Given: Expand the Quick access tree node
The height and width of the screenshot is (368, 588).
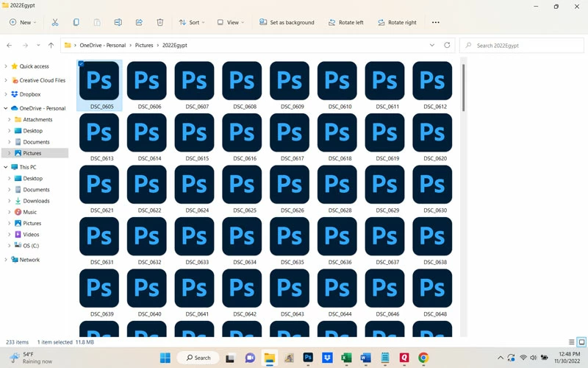Looking at the screenshot, I should [x=6, y=66].
